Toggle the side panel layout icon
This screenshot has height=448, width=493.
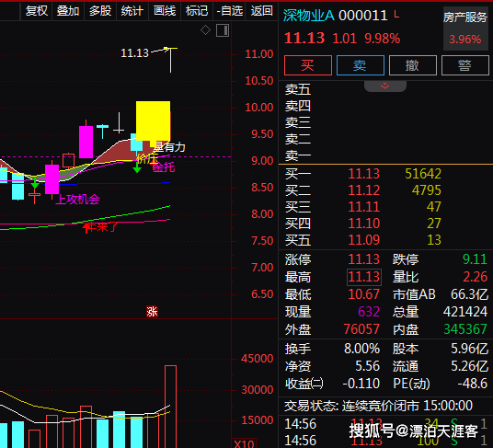tap(223, 30)
